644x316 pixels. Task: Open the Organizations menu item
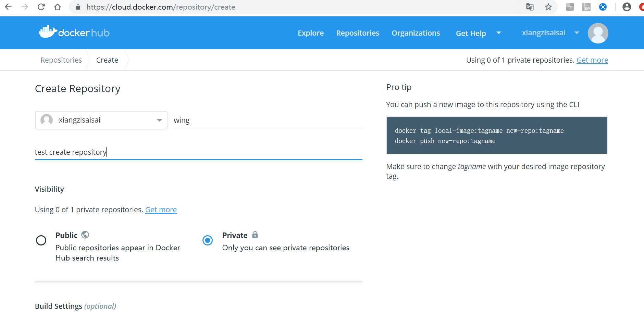(x=416, y=33)
